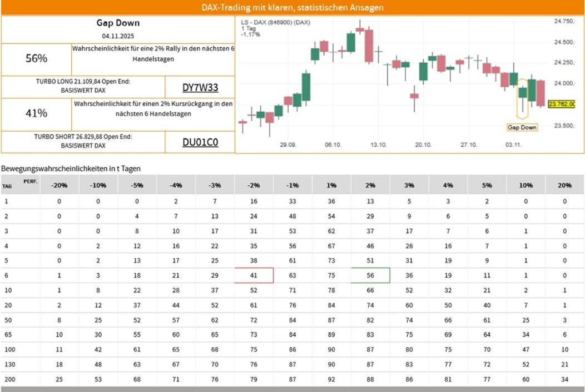Viewport: 585px width, 392px height.
Task: Click the orange DAX-Trading header banner
Action: pyautogui.click(x=292, y=8)
